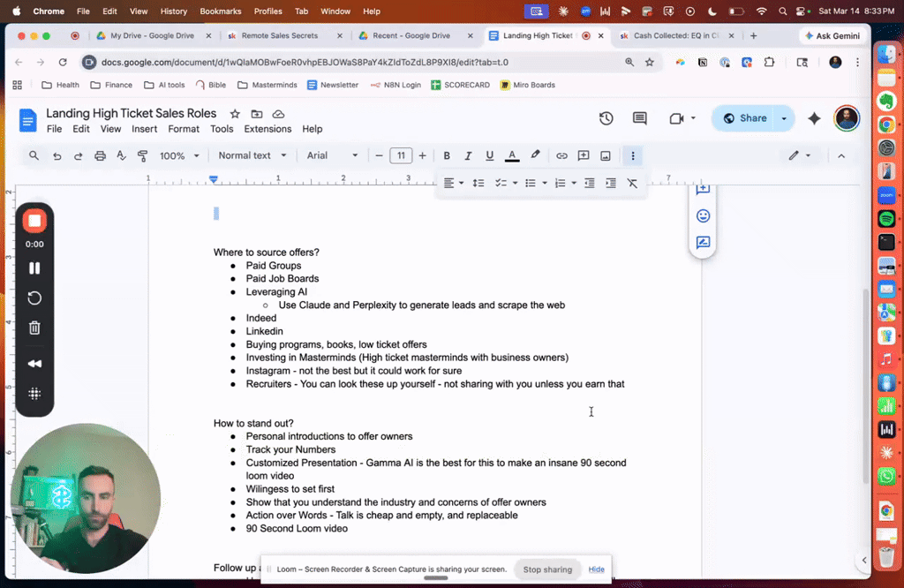Open the text alignment dropdown
This screenshot has height=588, width=904.
pyautogui.click(x=453, y=184)
